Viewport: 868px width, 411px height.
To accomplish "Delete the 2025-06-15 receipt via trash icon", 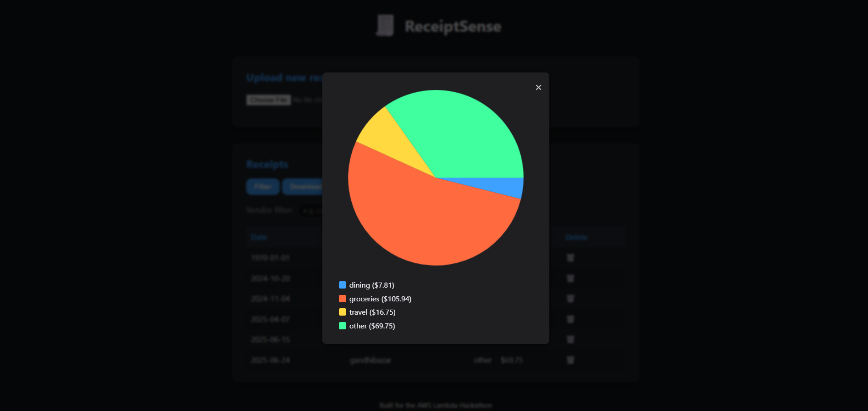I will 570,339.
